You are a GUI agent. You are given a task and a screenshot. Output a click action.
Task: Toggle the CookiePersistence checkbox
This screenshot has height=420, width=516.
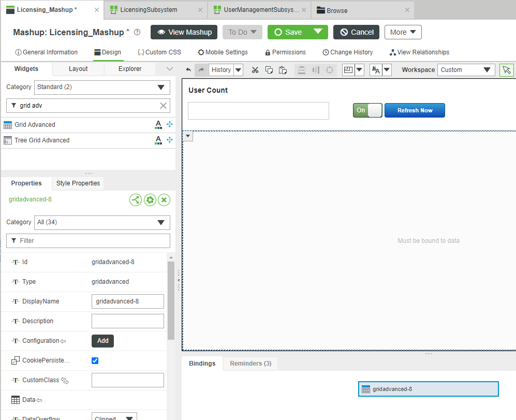click(x=95, y=361)
